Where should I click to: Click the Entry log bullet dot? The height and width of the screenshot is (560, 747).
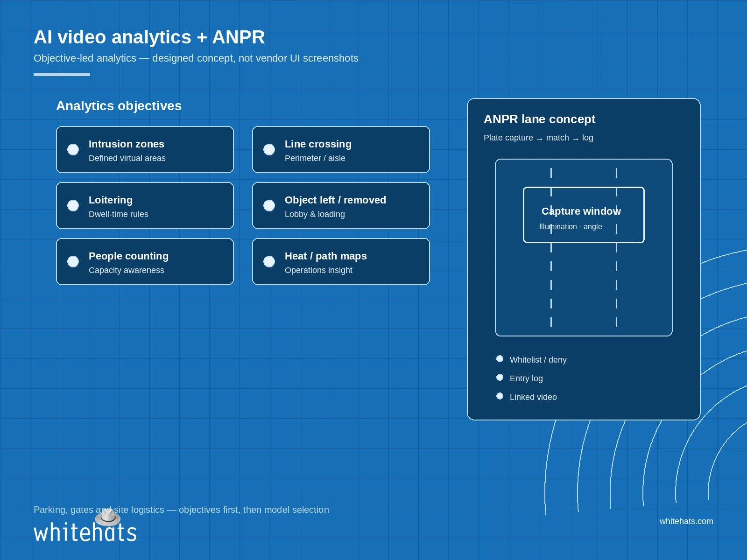coord(500,377)
